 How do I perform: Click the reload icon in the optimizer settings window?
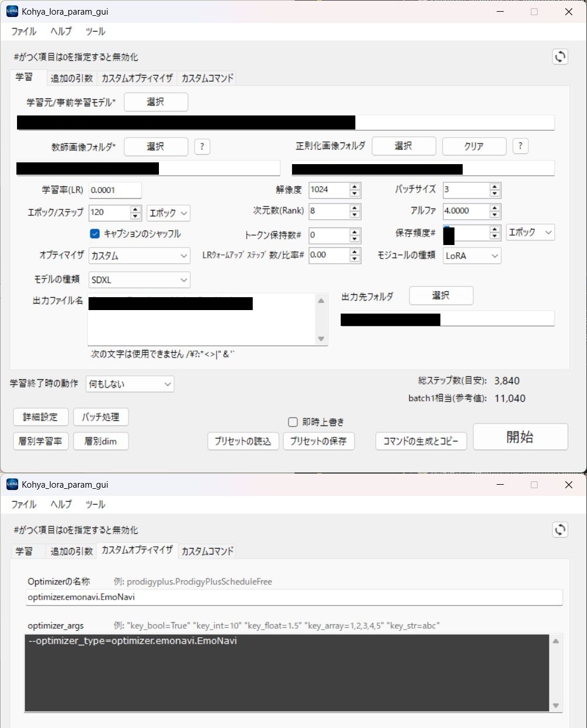click(x=560, y=529)
